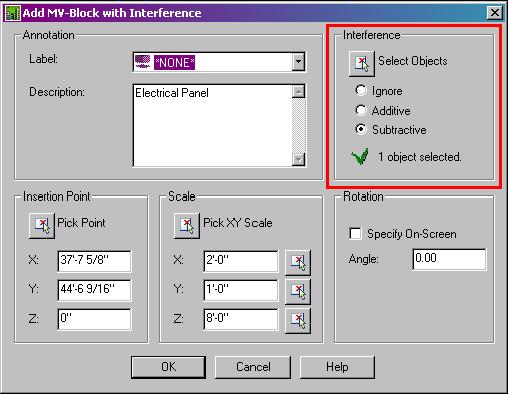
Task: Click the Scale X value field
Action: (241, 261)
